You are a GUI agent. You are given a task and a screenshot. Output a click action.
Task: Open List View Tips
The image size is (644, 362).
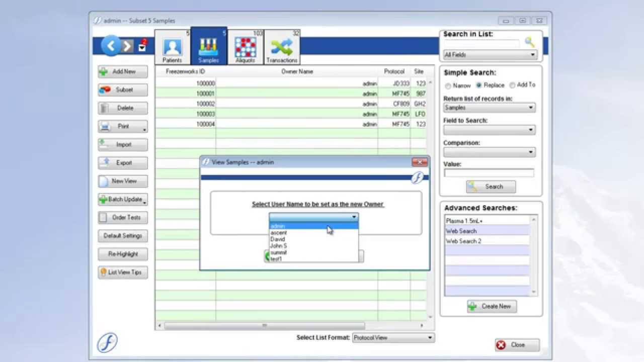123,273
